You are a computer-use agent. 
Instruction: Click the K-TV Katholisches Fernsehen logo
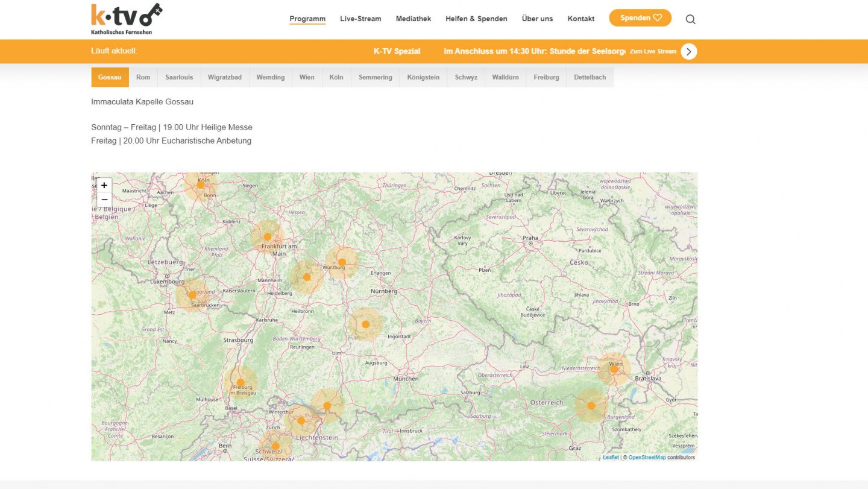127,19
